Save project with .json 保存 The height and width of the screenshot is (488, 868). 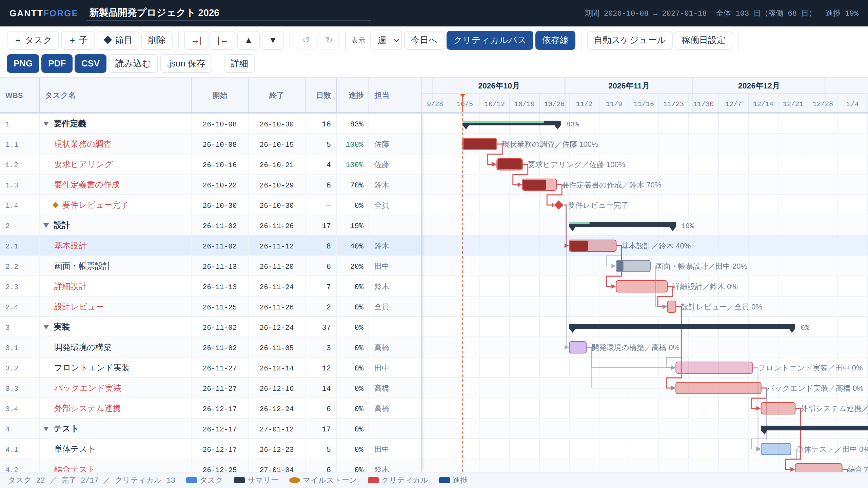click(186, 63)
